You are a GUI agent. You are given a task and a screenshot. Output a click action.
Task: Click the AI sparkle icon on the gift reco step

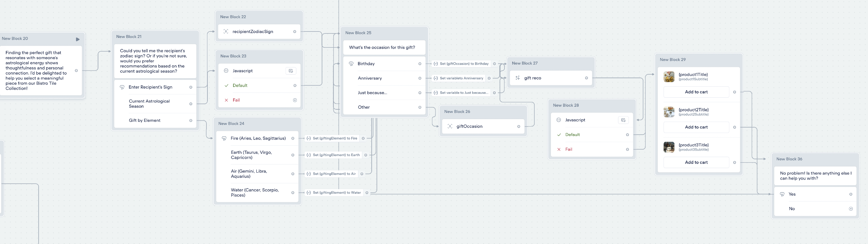pos(517,78)
